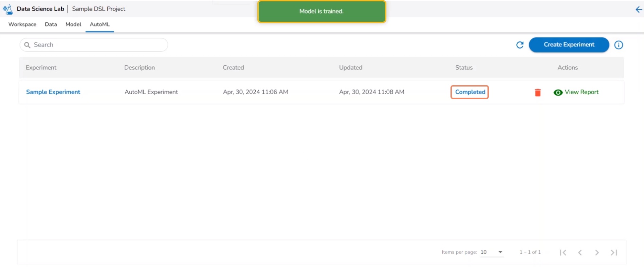The height and width of the screenshot is (267, 644).
Task: Click the eye icon for View Report
Action: [558, 92]
